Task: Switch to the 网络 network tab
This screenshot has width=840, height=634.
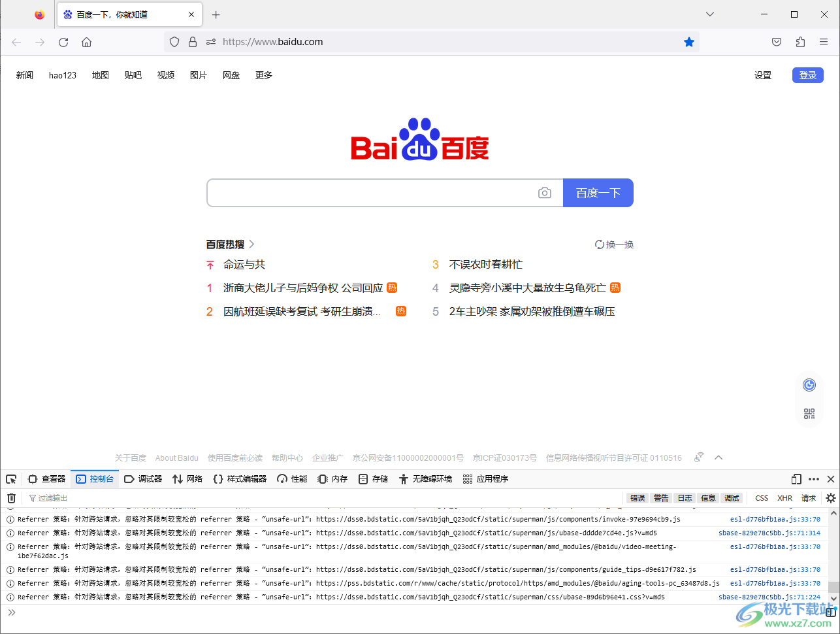Action: click(187, 479)
